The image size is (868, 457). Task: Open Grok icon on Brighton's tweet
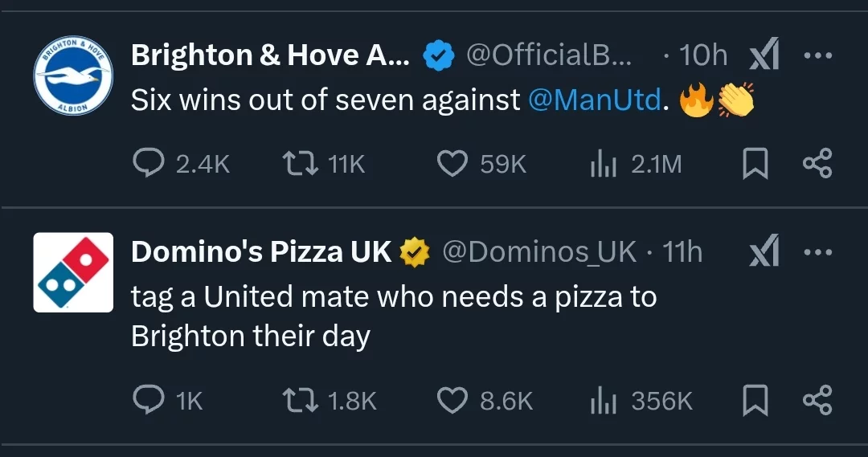tap(764, 56)
